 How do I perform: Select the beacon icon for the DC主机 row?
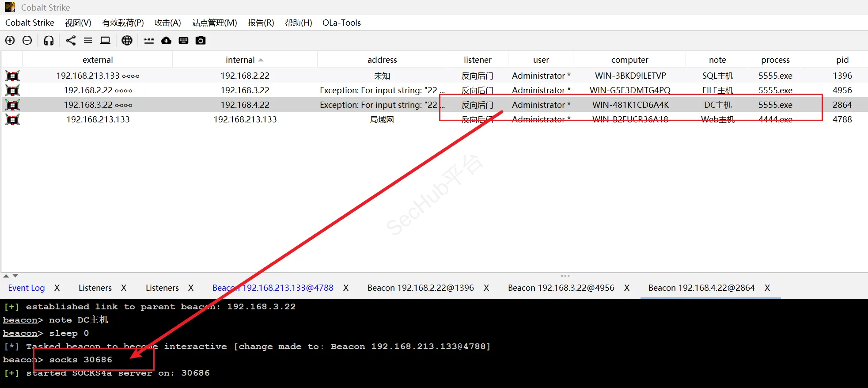point(12,105)
